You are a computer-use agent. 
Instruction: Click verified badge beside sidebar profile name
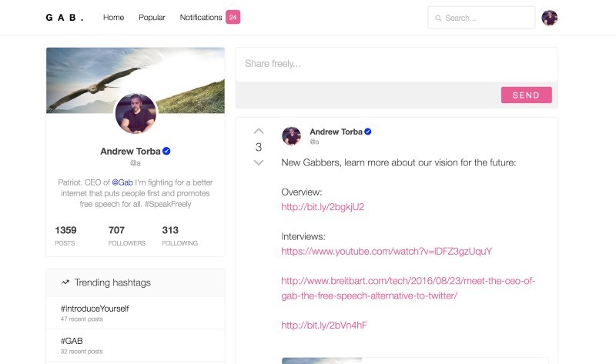(x=166, y=151)
